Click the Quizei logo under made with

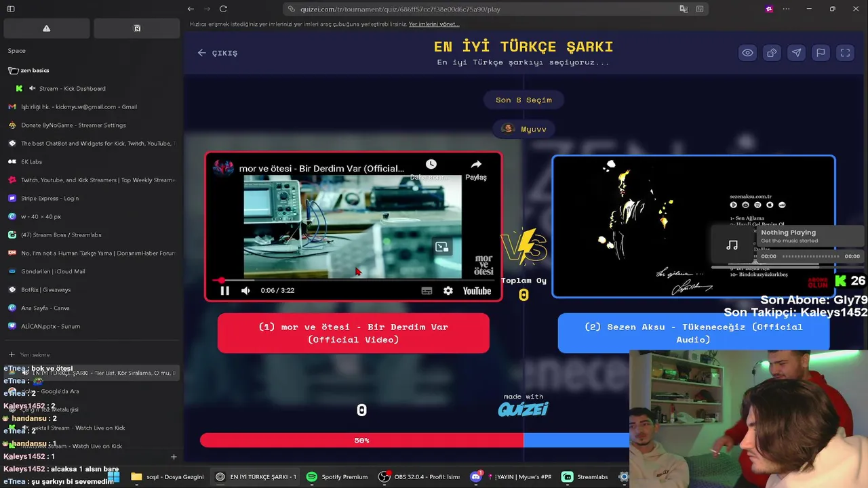click(x=523, y=409)
